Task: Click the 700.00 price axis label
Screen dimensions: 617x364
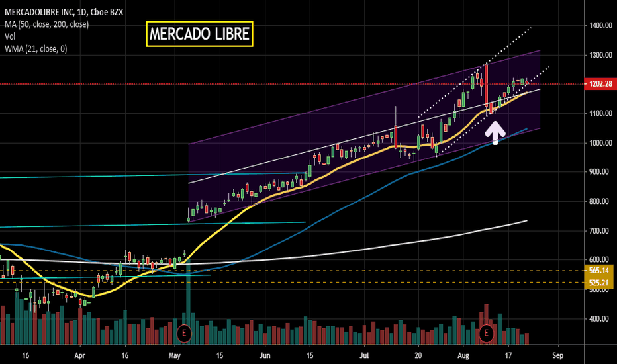Action: 600,230
